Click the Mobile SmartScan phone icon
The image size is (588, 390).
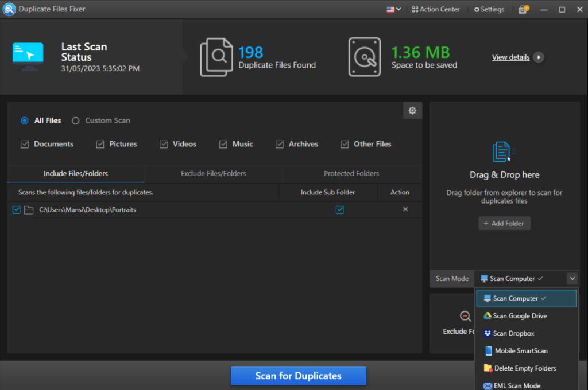click(x=488, y=351)
